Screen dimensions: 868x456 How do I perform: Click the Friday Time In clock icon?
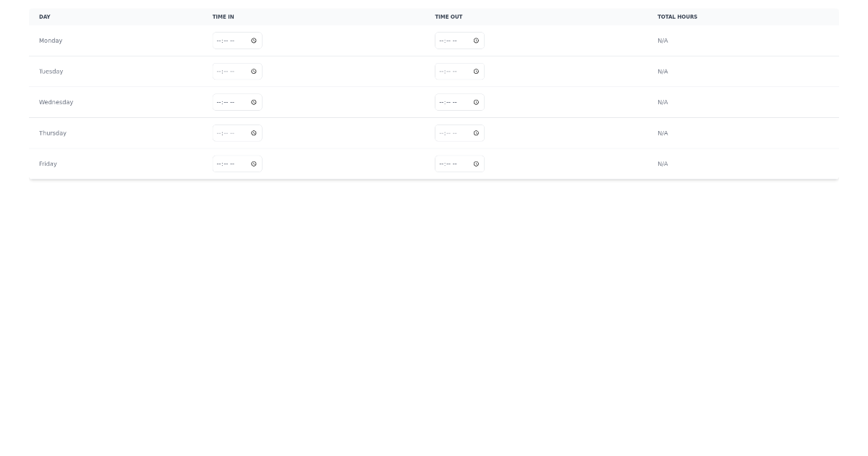coord(254,164)
